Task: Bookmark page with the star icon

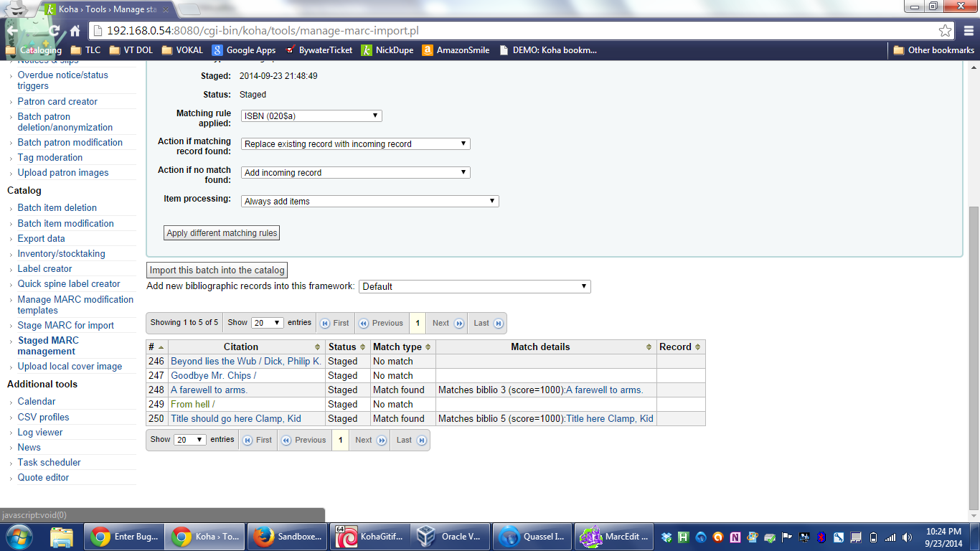Action: pos(945,31)
